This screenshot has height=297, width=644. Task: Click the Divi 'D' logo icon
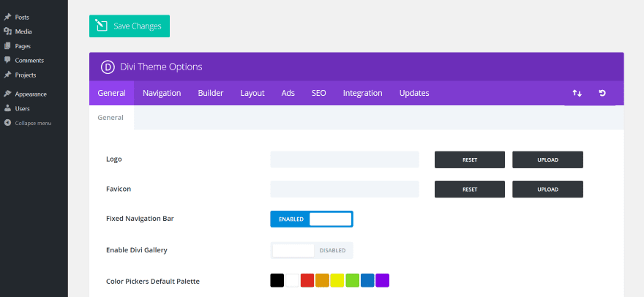coord(108,67)
